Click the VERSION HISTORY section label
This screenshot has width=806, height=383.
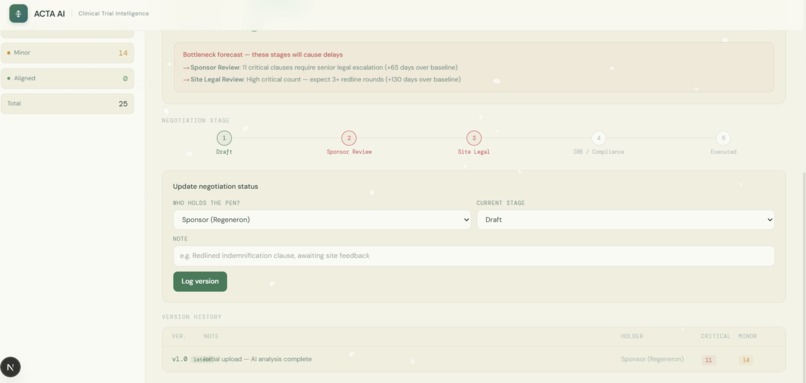tap(192, 317)
